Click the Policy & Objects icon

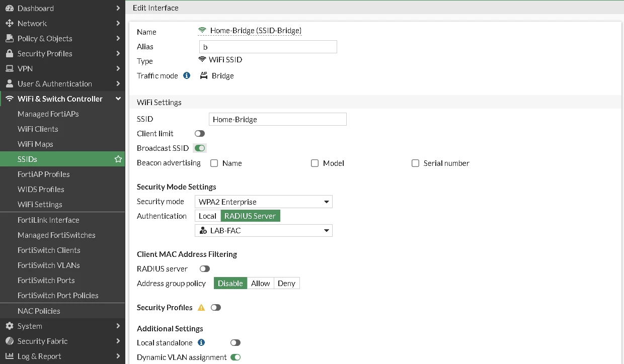(9, 38)
